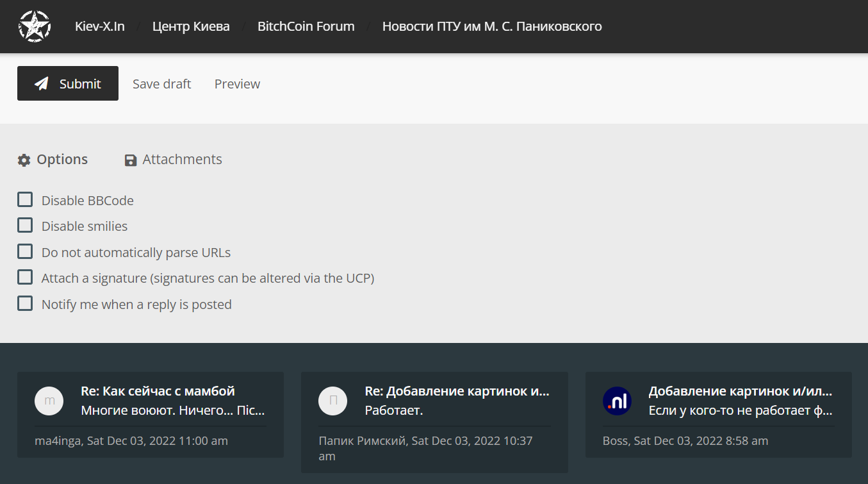The image size is (868, 484).
Task: Click Save draft
Action: pyautogui.click(x=161, y=84)
